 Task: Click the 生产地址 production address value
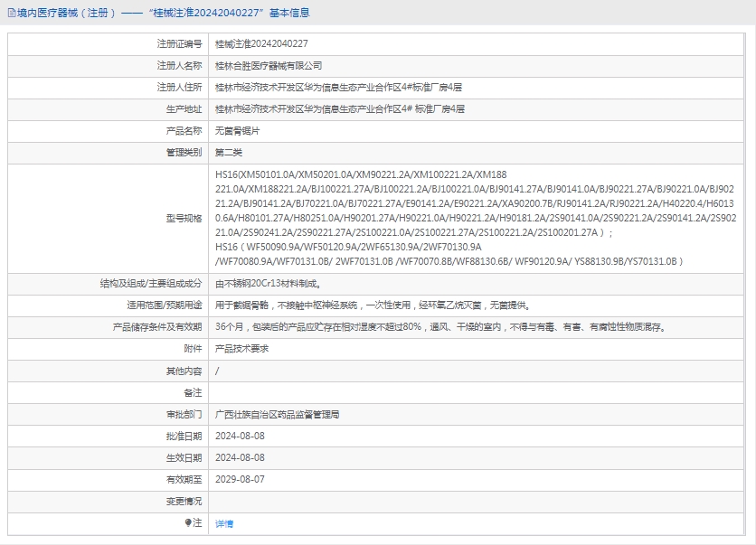(340, 108)
